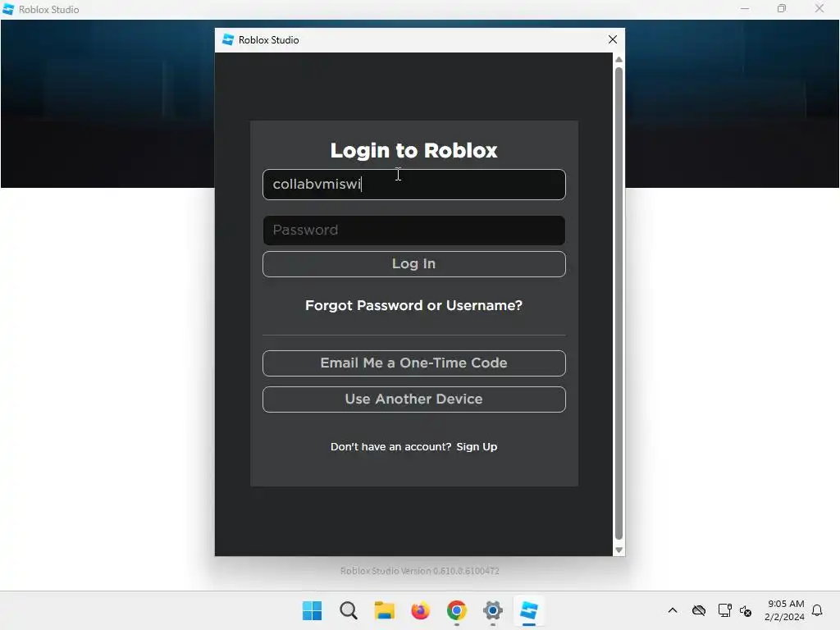Click the muted volume tray icon
Viewport: 840px width, 630px height.
[x=745, y=610]
